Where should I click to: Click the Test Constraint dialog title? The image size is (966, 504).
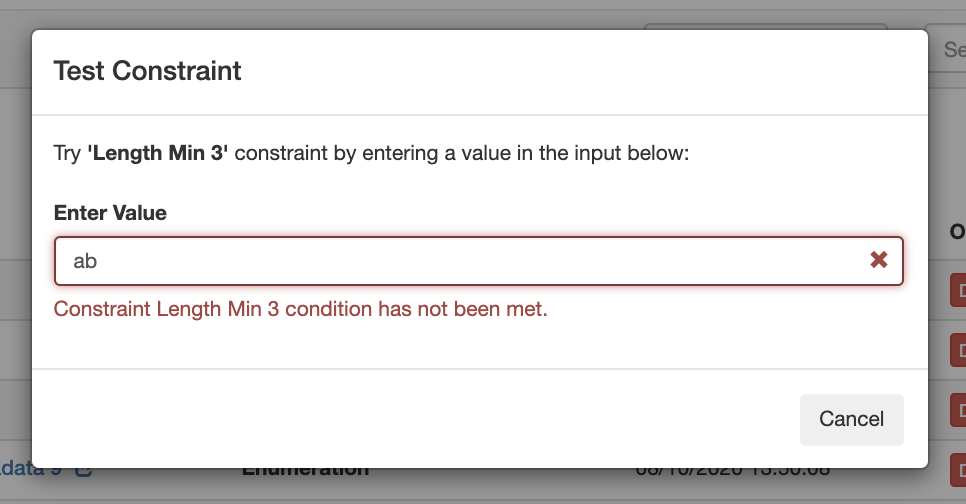click(147, 71)
